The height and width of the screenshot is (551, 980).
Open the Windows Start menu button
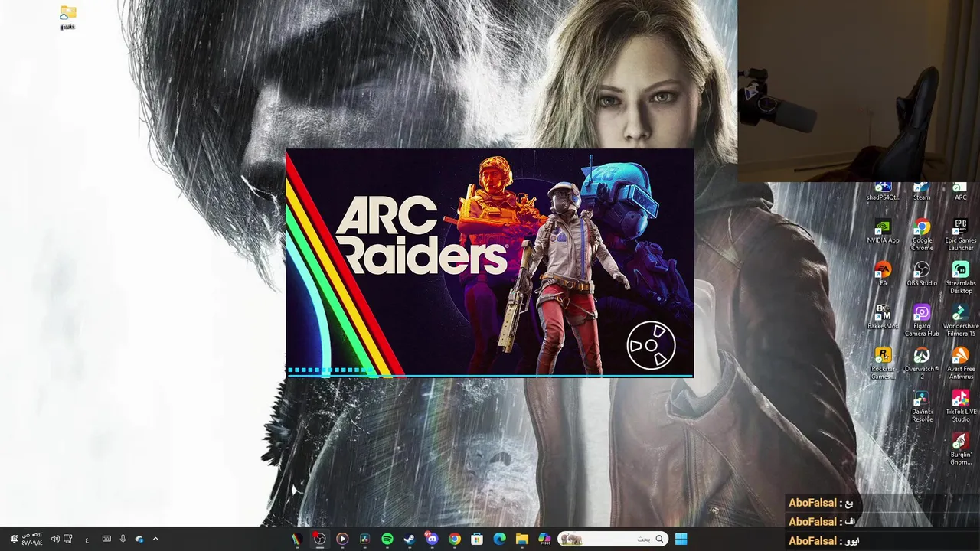coord(681,539)
